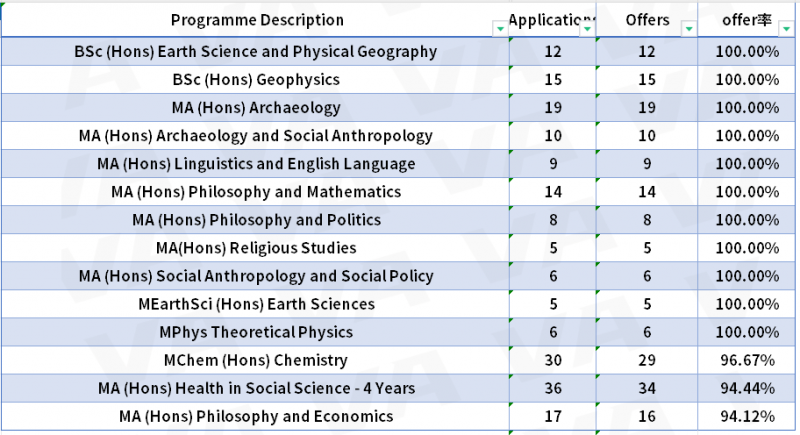Select applications value 36 for Health in Social Science
The width and height of the screenshot is (800, 435).
[553, 388]
